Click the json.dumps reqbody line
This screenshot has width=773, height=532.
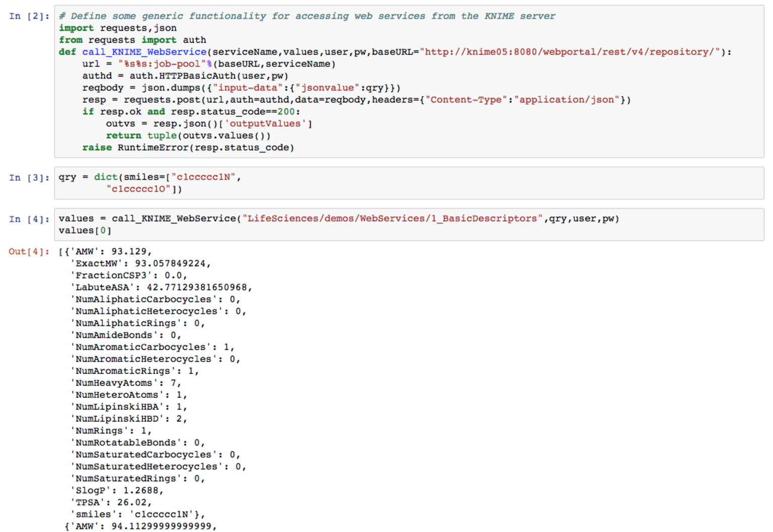pos(242,88)
